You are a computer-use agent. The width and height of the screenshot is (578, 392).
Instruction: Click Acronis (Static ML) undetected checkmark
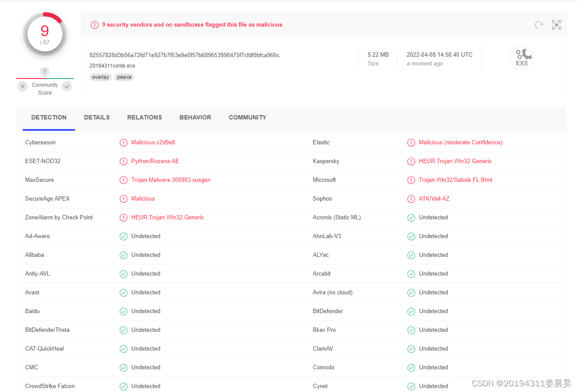click(x=411, y=218)
